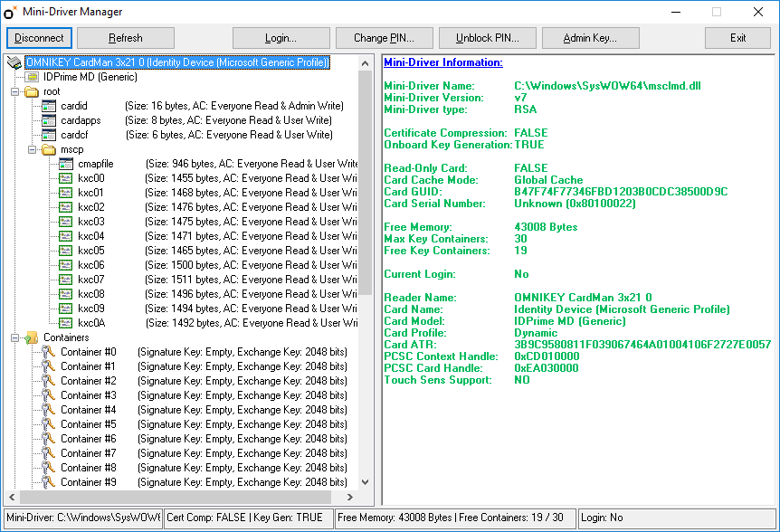Screen dimensions: 780x532
Task: Click the status bar 'Login: No' text
Action: click(602, 518)
